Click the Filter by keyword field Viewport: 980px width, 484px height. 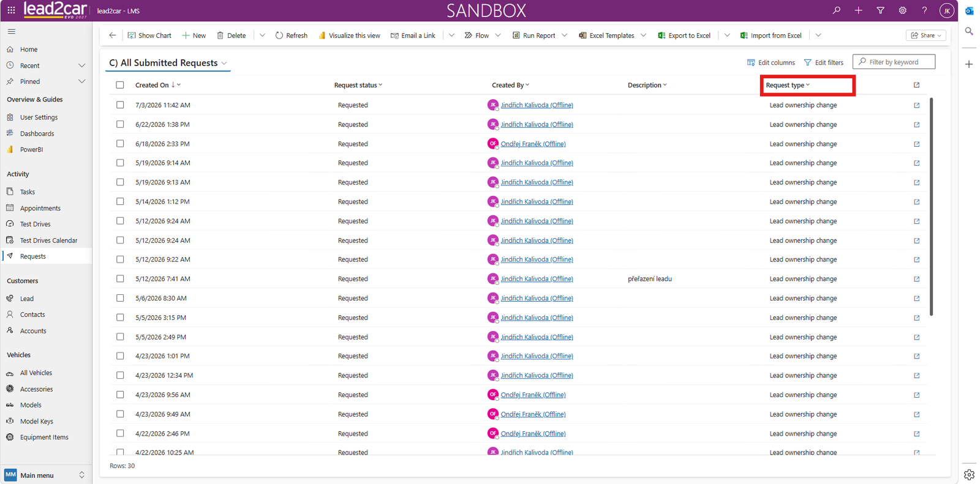[x=894, y=62]
